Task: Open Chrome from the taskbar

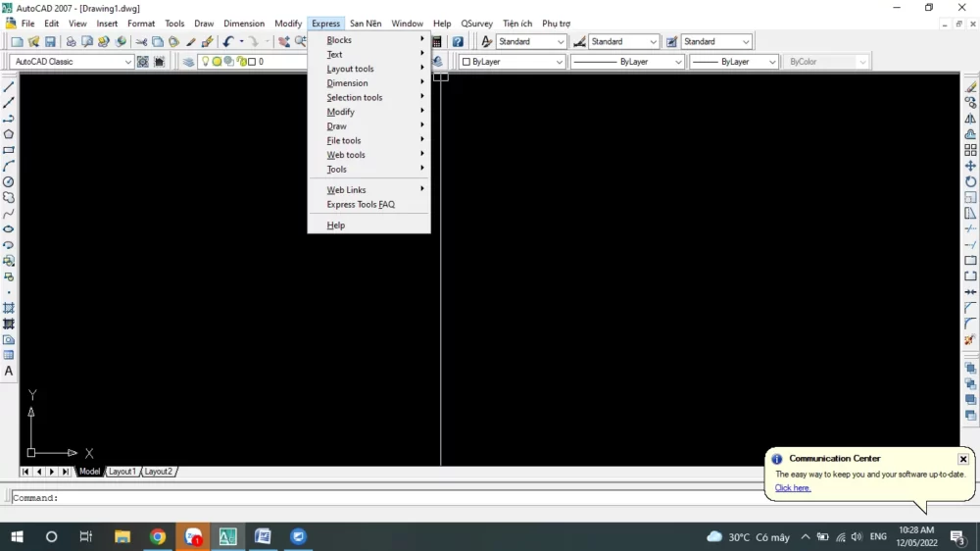Action: (x=158, y=536)
